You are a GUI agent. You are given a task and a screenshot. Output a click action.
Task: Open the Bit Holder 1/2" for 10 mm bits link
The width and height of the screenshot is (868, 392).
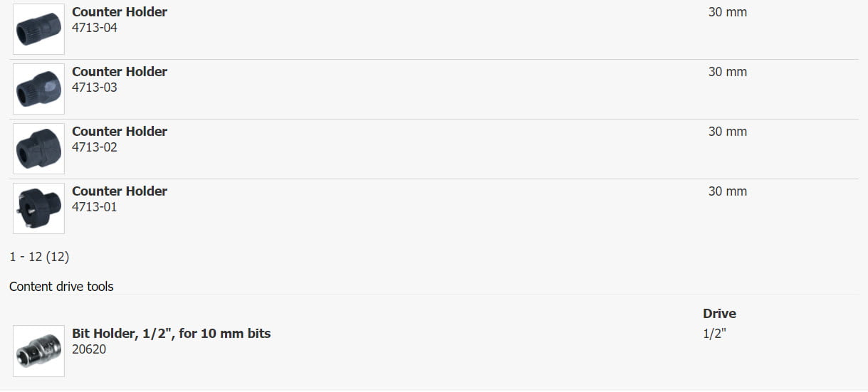(x=172, y=333)
